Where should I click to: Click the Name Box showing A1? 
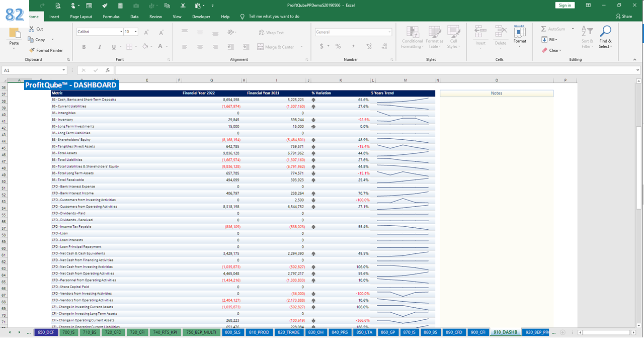[34, 70]
